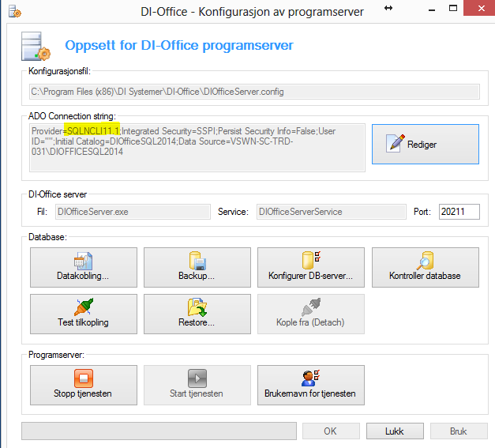Image resolution: width=495 pixels, height=448 pixels.
Task: Click the 'Oppsett for DI-Office programserver' heading
Action: [x=179, y=45]
